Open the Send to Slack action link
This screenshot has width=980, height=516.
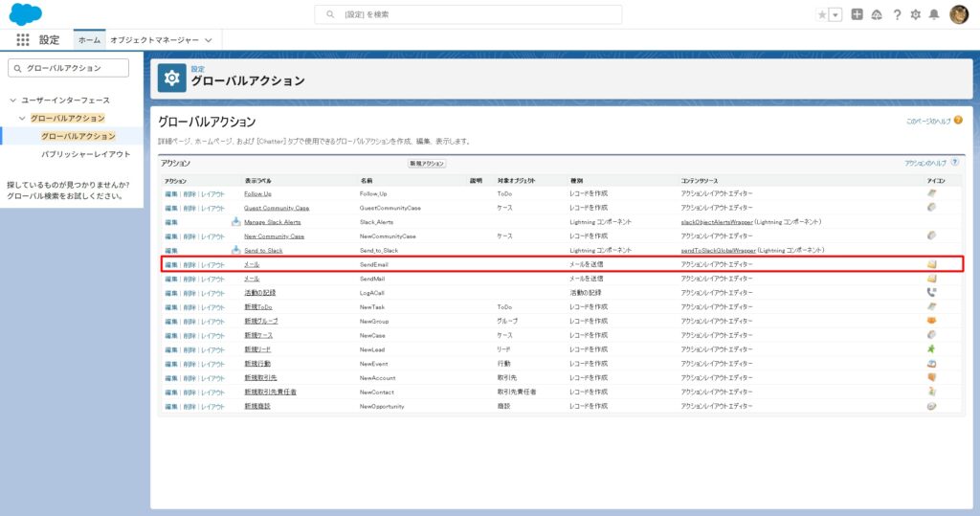pyautogui.click(x=263, y=250)
